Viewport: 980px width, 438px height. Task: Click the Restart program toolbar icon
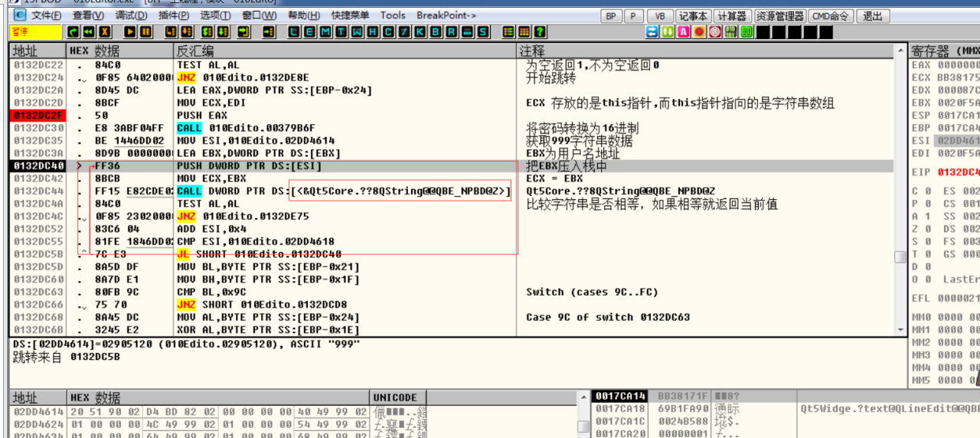89,32
